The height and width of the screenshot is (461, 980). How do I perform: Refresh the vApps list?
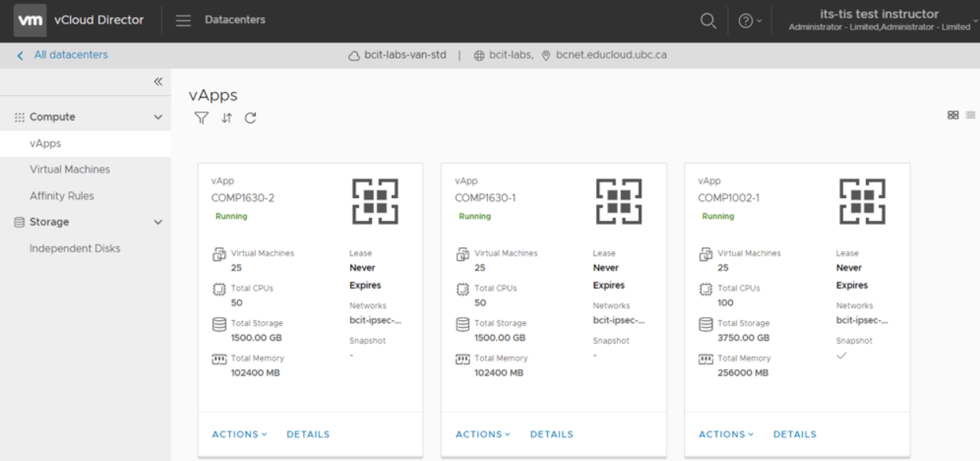click(x=250, y=118)
